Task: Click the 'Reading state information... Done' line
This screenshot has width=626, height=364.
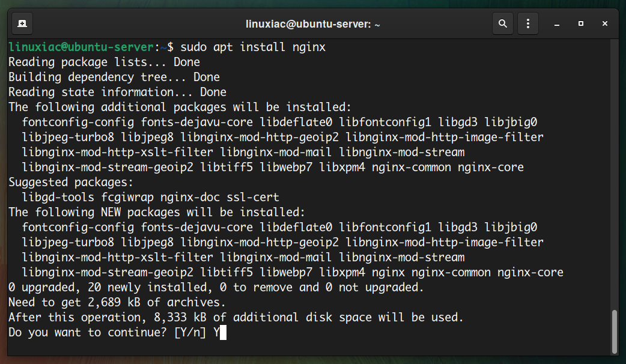Action: tap(117, 92)
